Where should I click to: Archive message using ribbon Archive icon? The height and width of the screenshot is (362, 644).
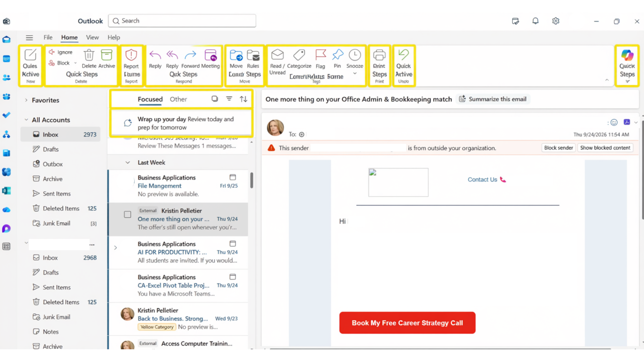[107, 55]
